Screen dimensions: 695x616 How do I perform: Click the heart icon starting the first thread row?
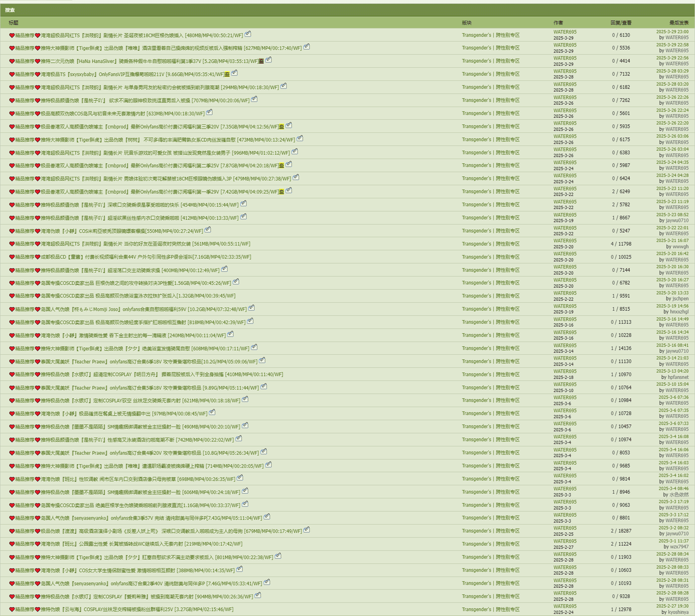point(12,36)
